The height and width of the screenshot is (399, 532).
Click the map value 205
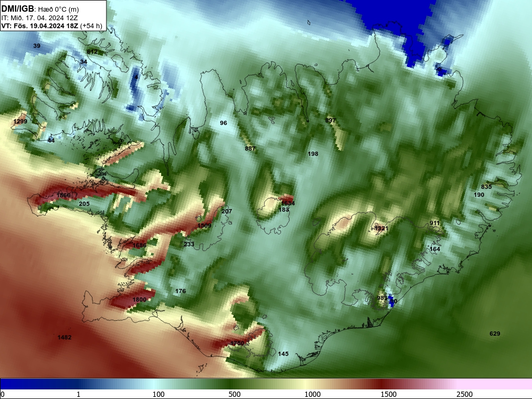[84, 204]
